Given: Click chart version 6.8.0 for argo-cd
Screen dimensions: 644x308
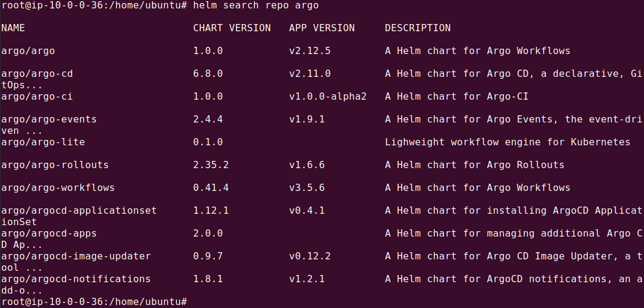Looking at the screenshot, I should coord(207,74).
